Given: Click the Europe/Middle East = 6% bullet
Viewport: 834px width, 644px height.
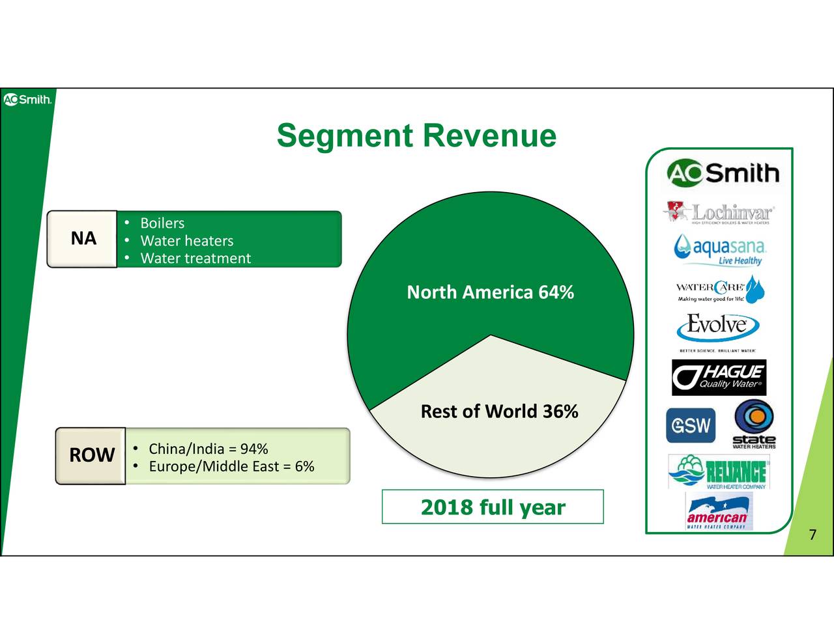Looking at the screenshot, I should 231,467.
